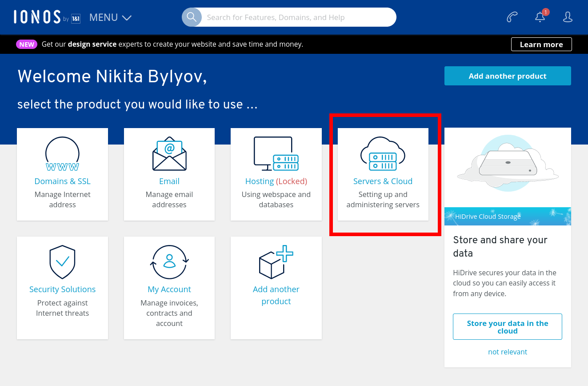Viewport: 588px width, 386px height.
Task: Open the phone contact icon
Action: pos(512,17)
